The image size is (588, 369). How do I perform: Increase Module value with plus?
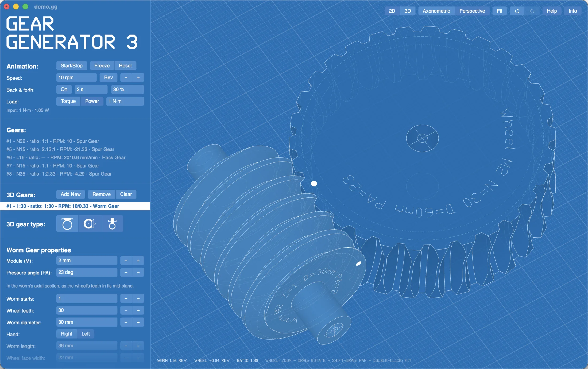(x=138, y=261)
